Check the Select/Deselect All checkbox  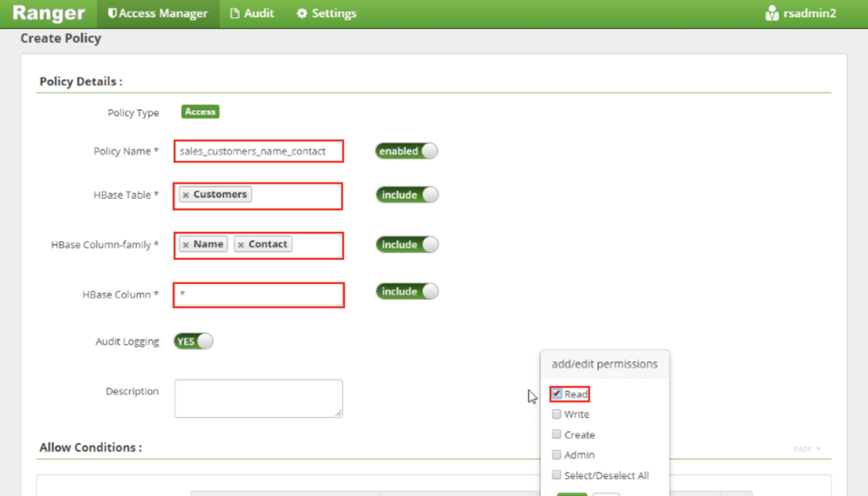tap(556, 475)
